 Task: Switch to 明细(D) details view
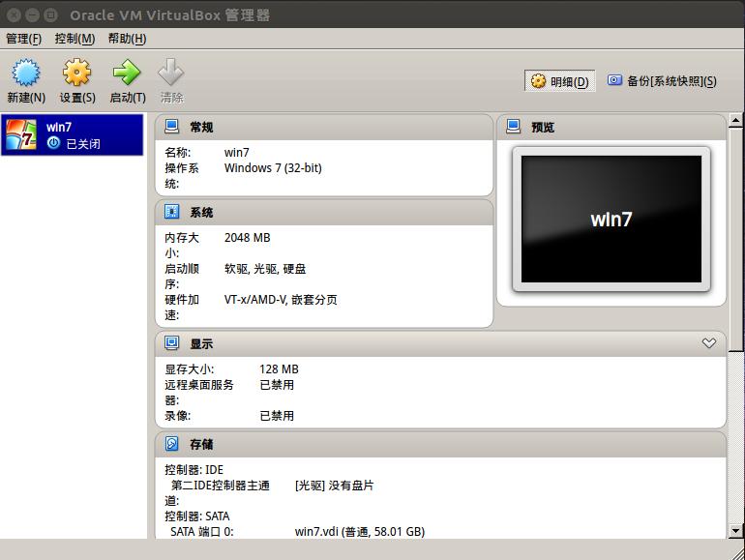(559, 81)
